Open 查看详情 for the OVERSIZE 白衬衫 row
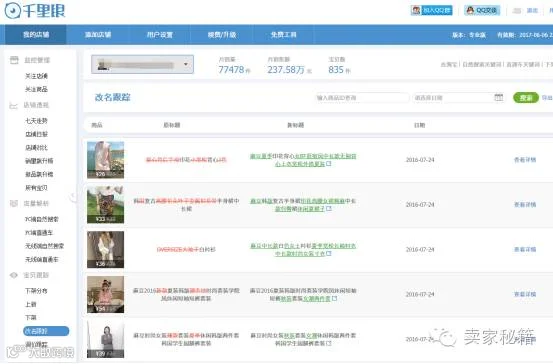 tap(525, 249)
